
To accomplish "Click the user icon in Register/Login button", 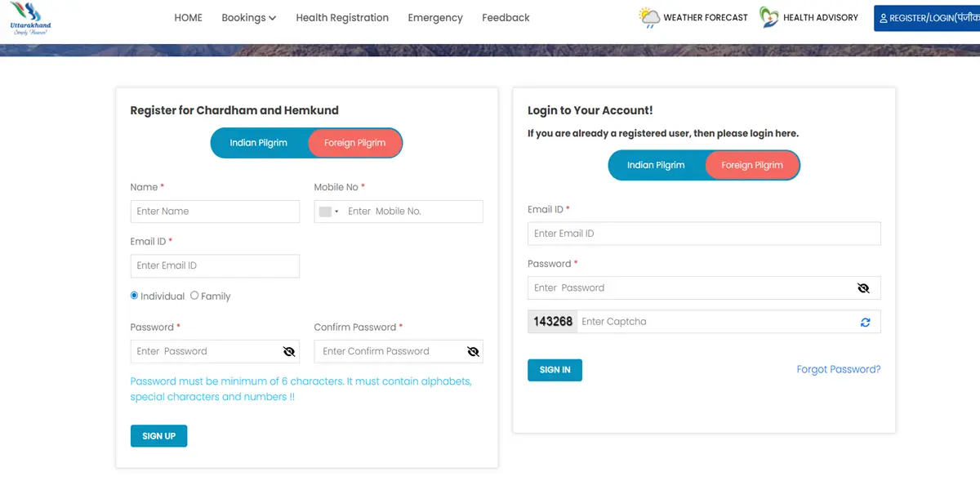I will tap(883, 18).
